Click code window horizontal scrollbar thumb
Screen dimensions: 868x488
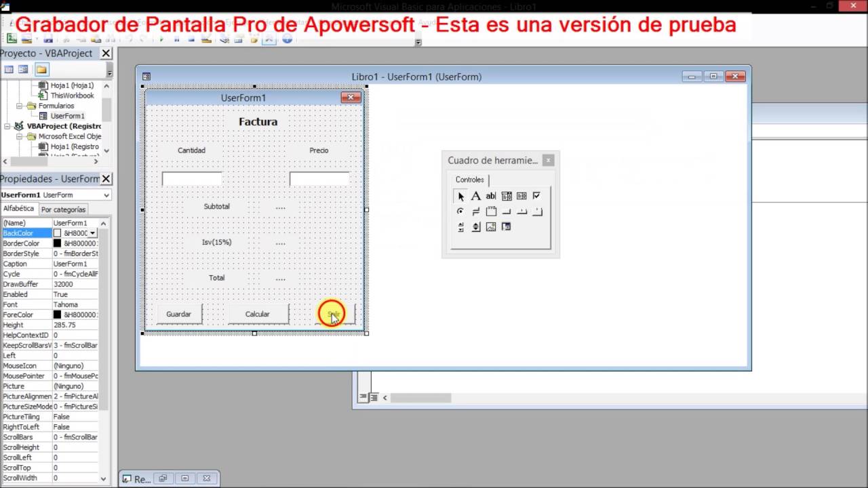pos(420,398)
